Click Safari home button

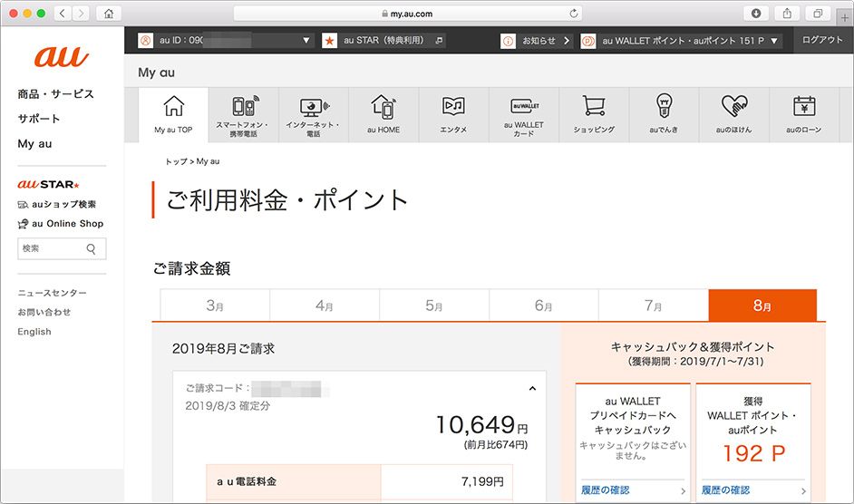(109, 13)
